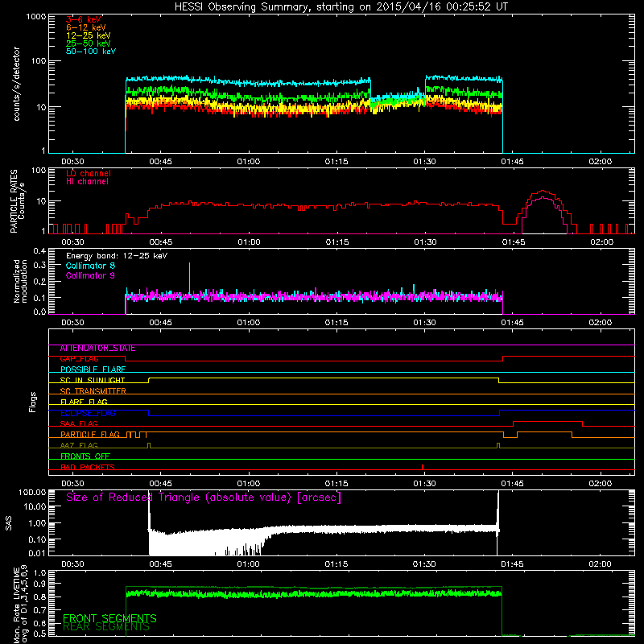Select the LO channel legend label
This screenshot has width=644, height=644.
[89, 173]
